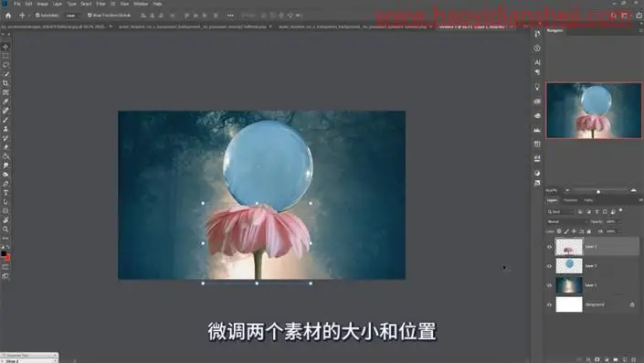The width and height of the screenshot is (644, 363).
Task: Click the Navigator zoom-out small mountains button
Action: click(x=567, y=190)
